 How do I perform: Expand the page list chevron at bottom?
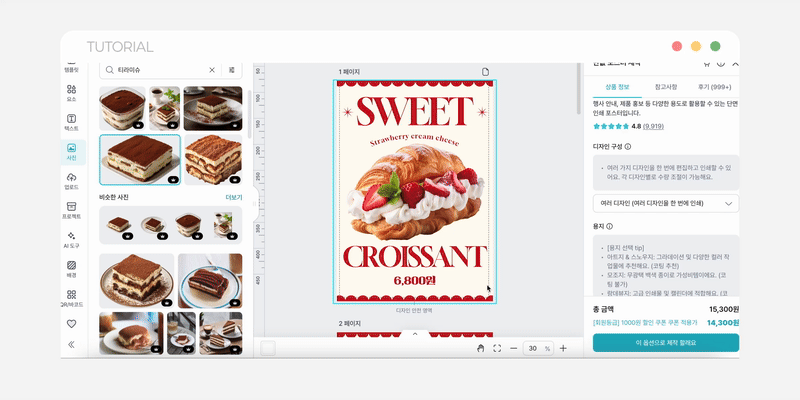pyautogui.click(x=415, y=334)
